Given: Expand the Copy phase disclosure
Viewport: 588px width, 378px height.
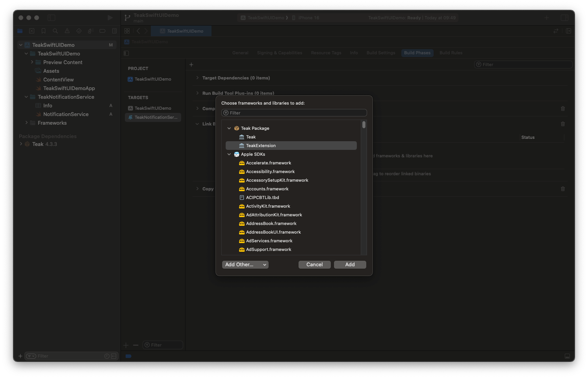Looking at the screenshot, I should [x=197, y=189].
